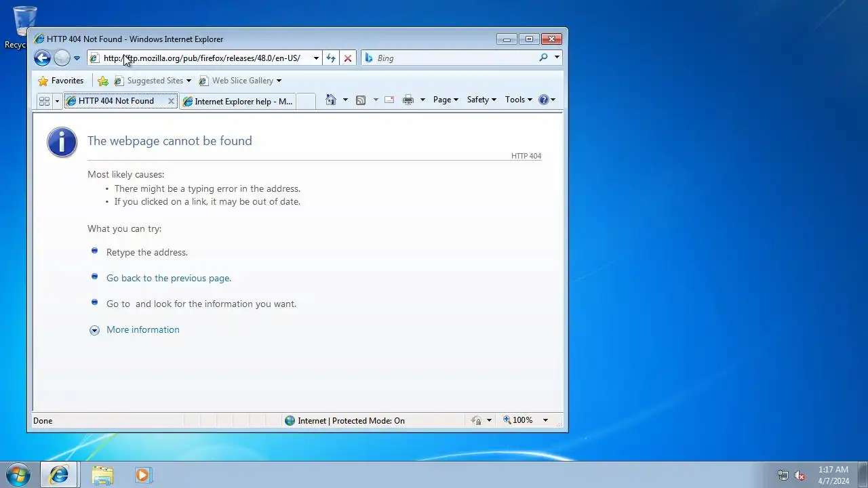Open the recent pages dropdown arrow

pos(77,58)
